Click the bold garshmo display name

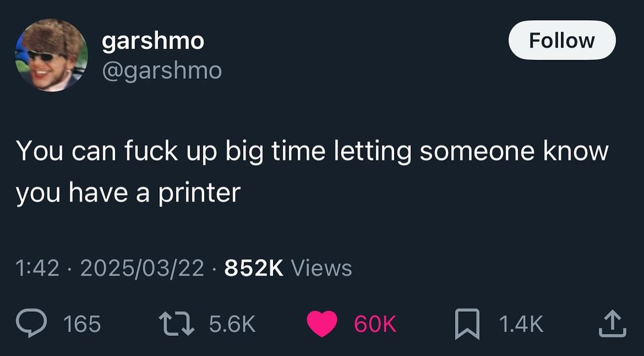click(x=153, y=40)
